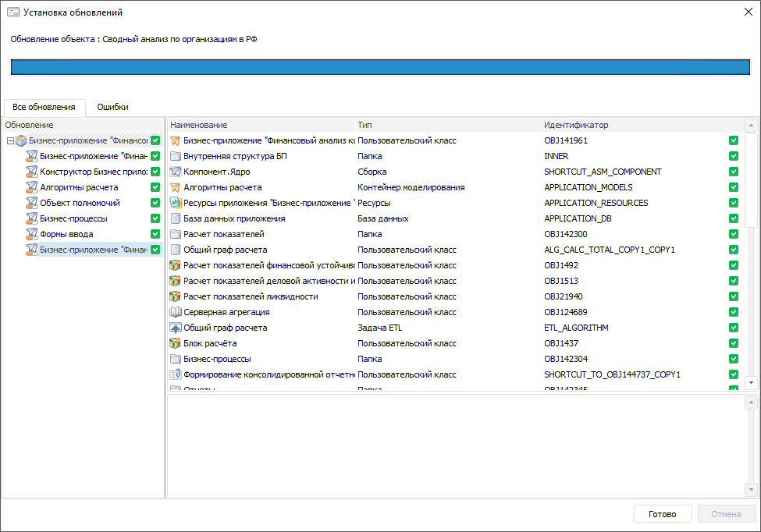761x532 pixels.
Task: Open the Все обновления tab
Action: 44,107
